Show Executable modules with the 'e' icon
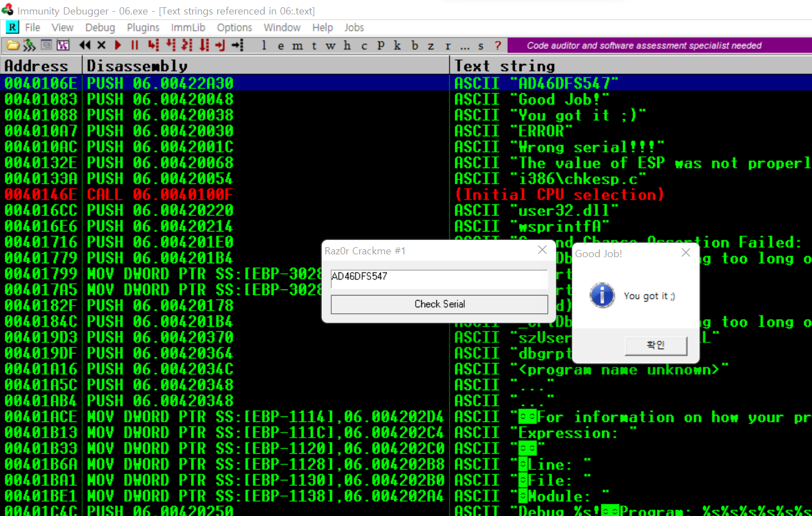Screen dimensions: 812x516 pyautogui.click(x=281, y=46)
